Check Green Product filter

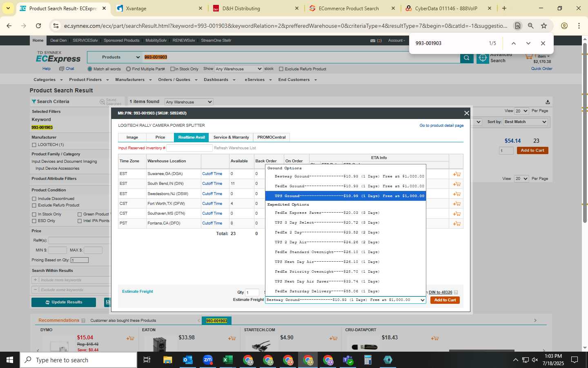(x=80, y=214)
